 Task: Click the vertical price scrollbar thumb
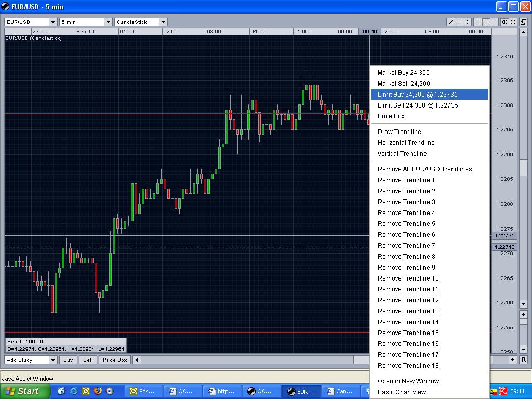coord(523,167)
